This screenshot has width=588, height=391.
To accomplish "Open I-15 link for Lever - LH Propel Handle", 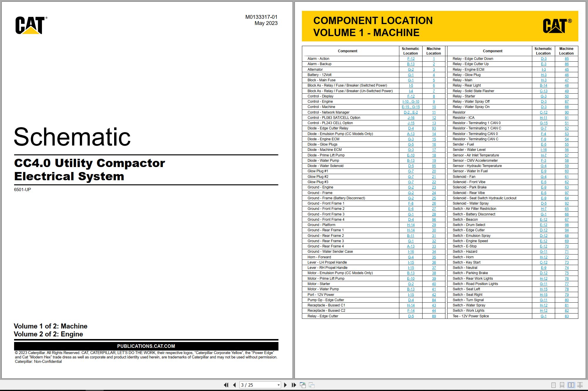I will tap(411, 262).
